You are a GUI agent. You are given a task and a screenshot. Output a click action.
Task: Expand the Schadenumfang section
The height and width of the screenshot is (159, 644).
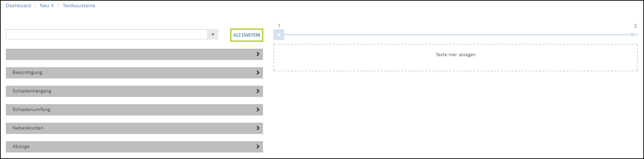(x=31, y=110)
